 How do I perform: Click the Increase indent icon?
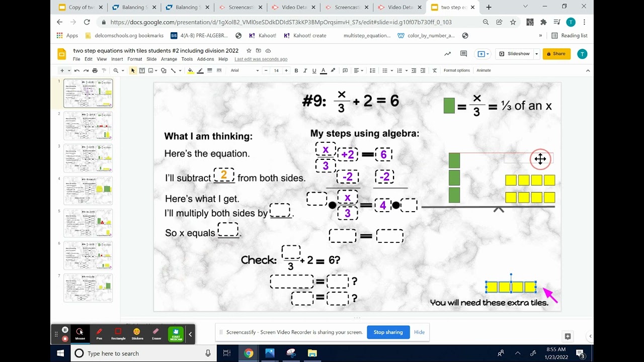click(423, 70)
